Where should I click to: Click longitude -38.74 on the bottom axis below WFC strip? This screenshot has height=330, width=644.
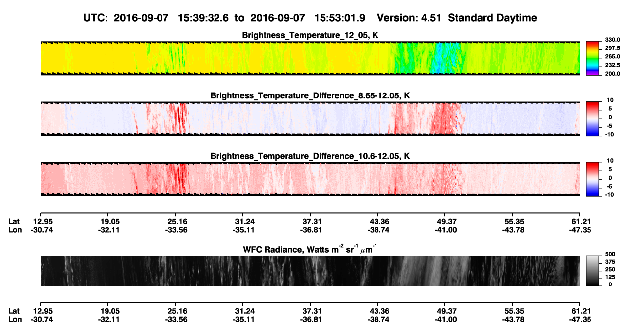coord(377,319)
